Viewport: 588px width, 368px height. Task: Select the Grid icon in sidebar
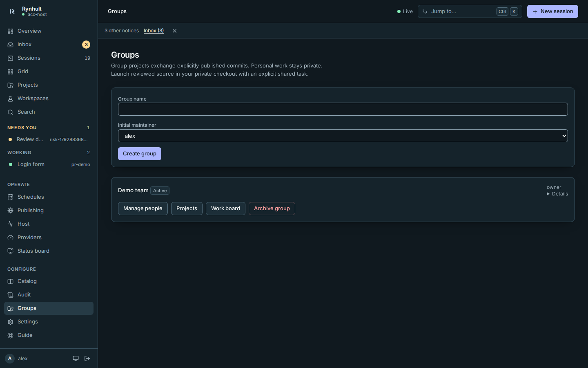[11, 72]
